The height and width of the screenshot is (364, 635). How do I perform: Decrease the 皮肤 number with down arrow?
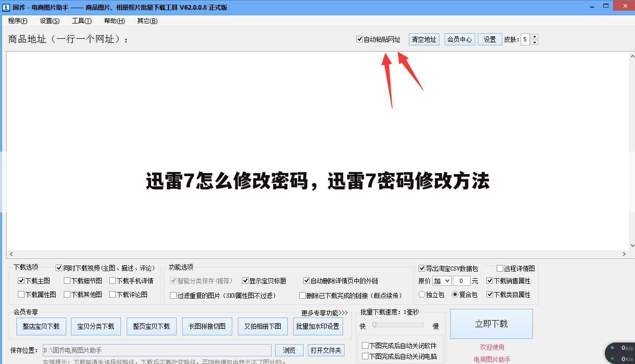(534, 42)
